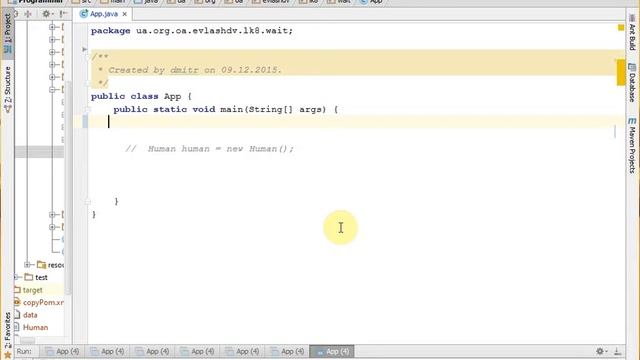The image size is (640, 360).
Task: Expand the test folder node
Action: point(16,277)
